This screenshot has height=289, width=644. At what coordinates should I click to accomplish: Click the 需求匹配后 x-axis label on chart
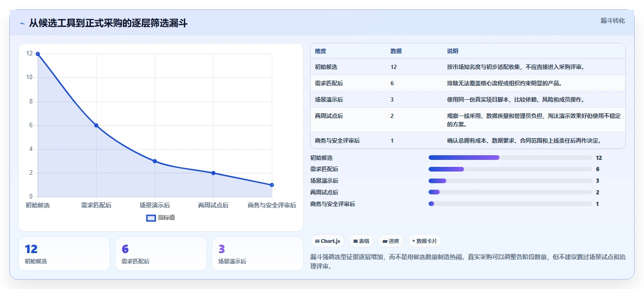coord(96,205)
